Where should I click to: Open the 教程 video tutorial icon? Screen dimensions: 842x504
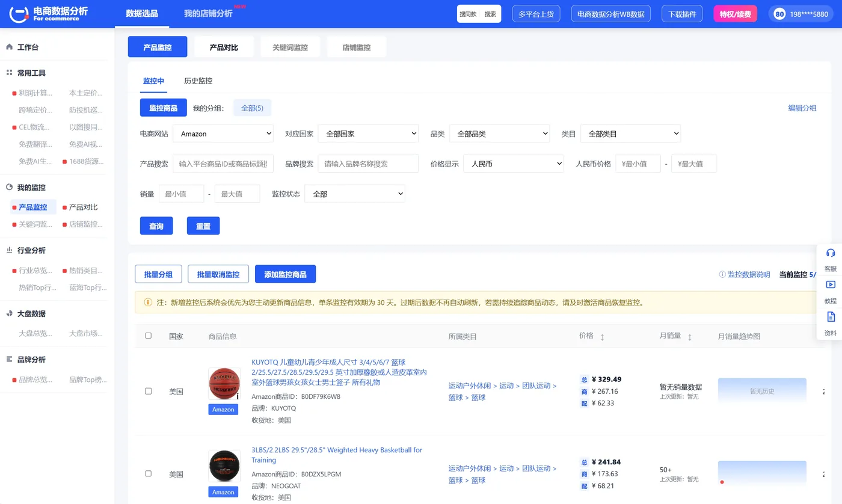[831, 285]
